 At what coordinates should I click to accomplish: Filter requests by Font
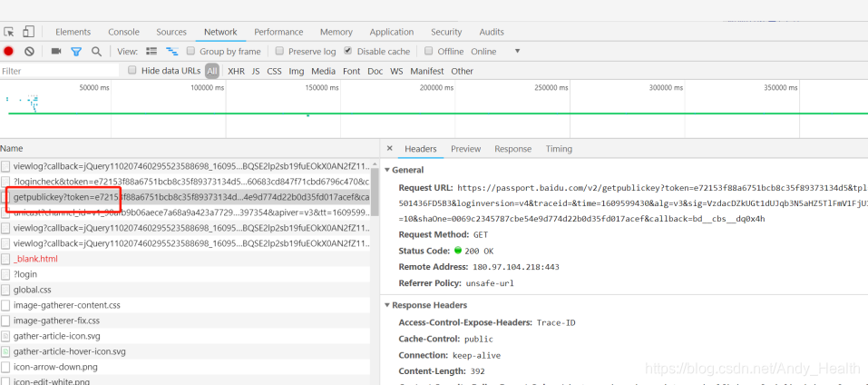[x=352, y=71]
